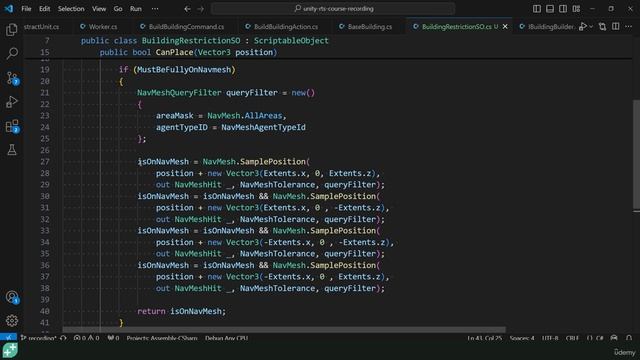Change the UTF-8 encoding setting
Screen dimensions: 640x360
click(550, 338)
